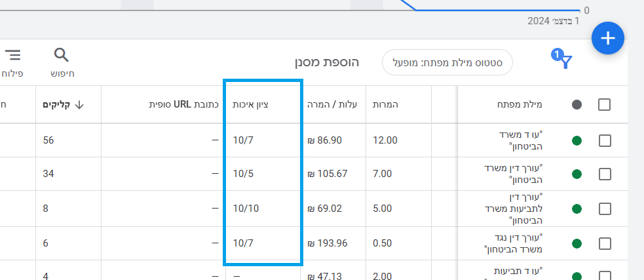Open keyword "עורך דין נגד משרד הביטחון"
The height and width of the screenshot is (280, 644).
[514, 243]
